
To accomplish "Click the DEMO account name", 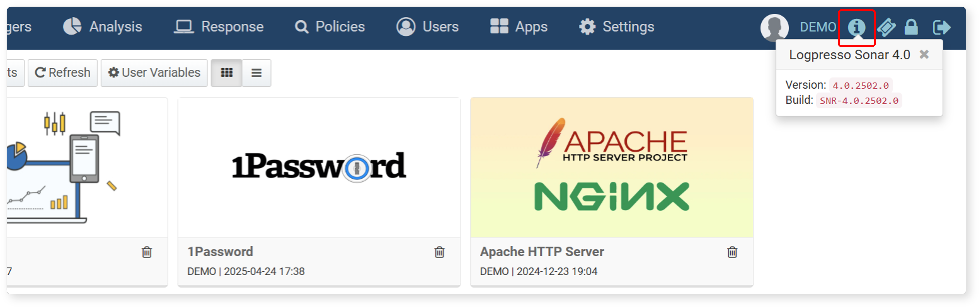I will pos(818,27).
